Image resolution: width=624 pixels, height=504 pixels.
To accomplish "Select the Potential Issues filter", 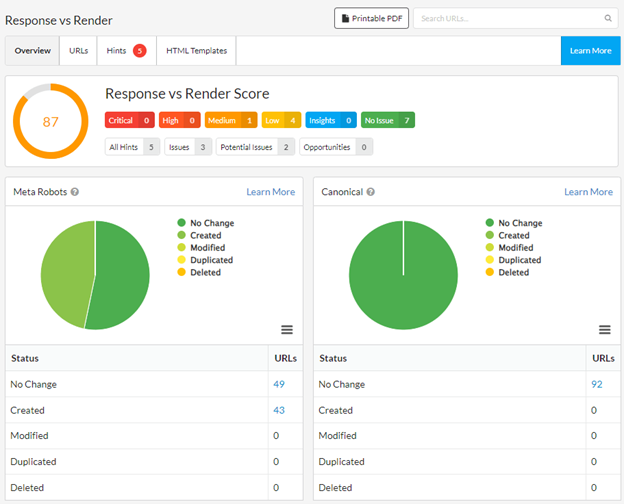I will [x=255, y=147].
